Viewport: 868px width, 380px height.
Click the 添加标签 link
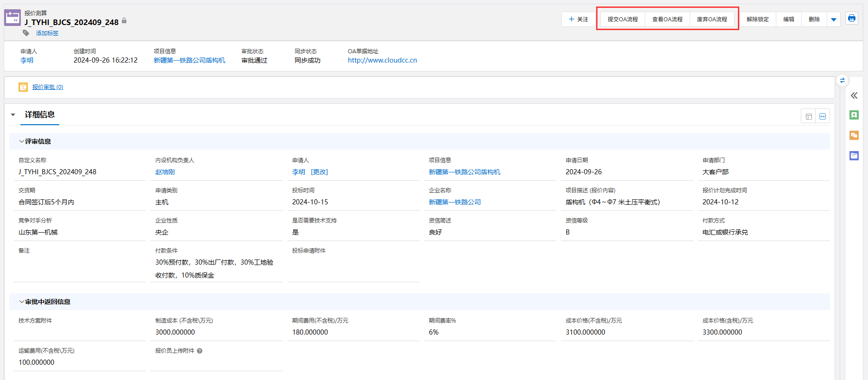click(x=47, y=33)
